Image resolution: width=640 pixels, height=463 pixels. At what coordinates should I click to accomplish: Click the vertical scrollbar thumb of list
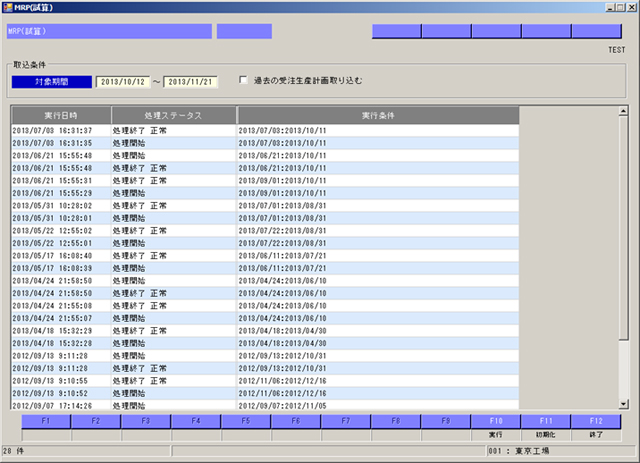click(623, 228)
